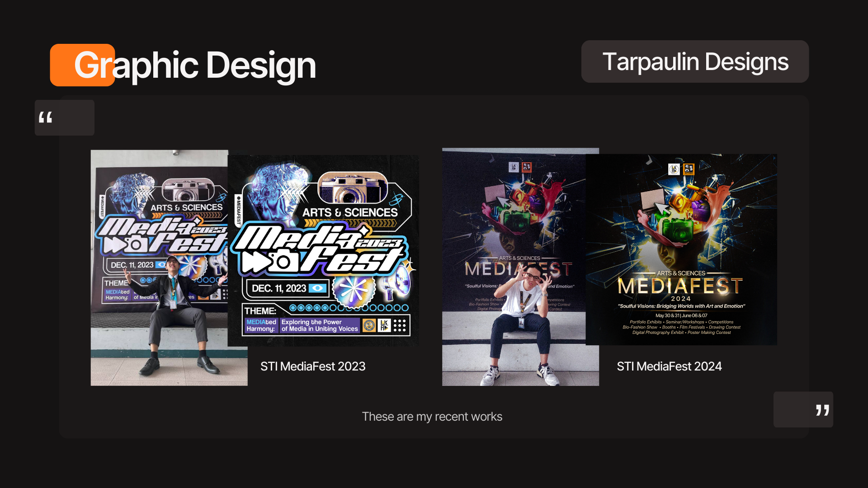
Task: Click the STI MediaFest 2024 caption
Action: click(x=669, y=366)
